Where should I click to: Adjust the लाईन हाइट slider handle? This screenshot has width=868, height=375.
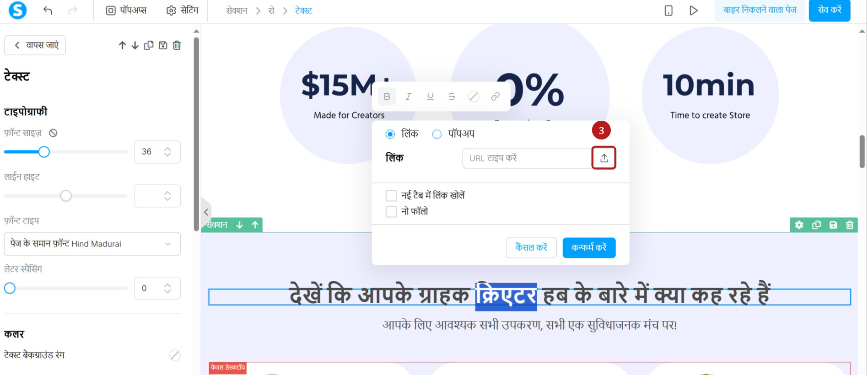(66, 196)
